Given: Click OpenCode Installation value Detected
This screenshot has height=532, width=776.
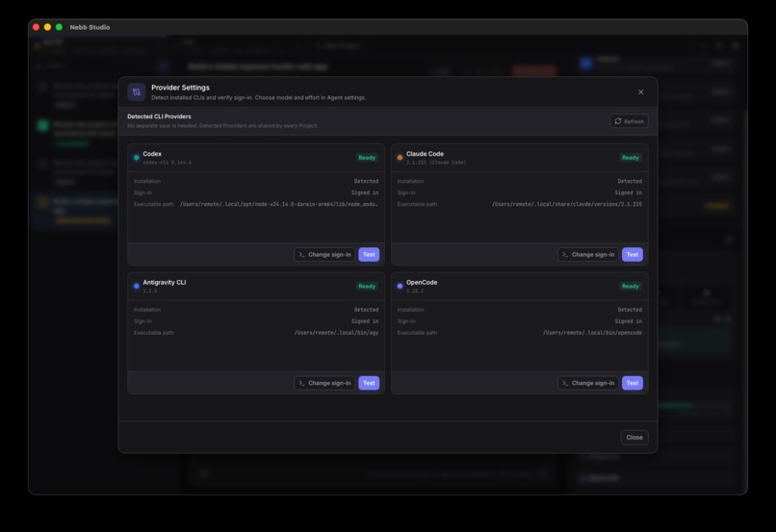Looking at the screenshot, I should (630, 310).
